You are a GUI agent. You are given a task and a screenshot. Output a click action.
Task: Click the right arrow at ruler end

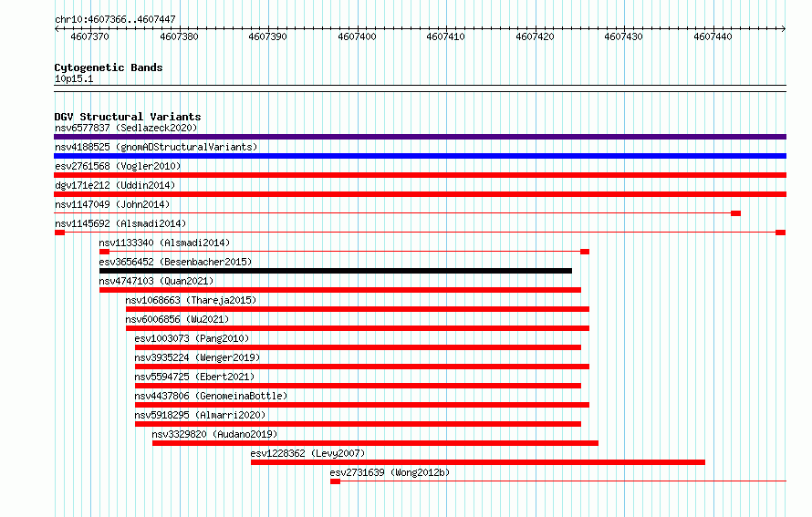(784, 29)
